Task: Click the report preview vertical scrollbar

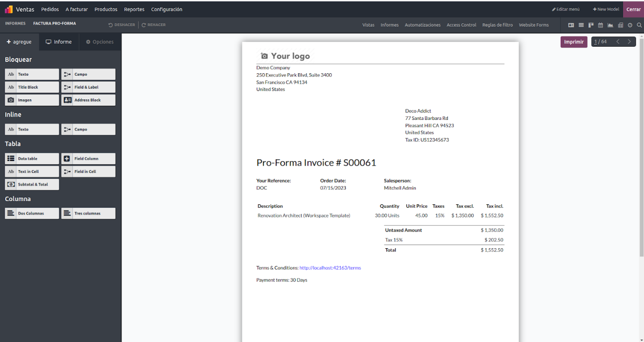Action: pos(641,149)
